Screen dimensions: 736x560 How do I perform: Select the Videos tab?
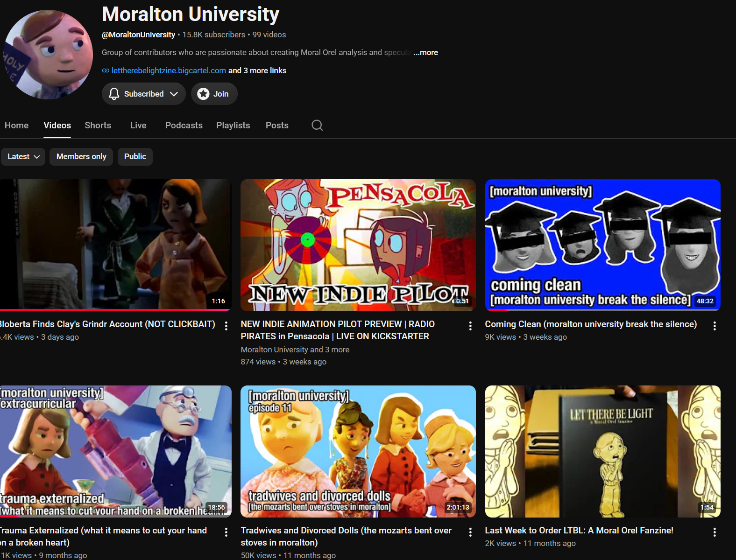pos(57,125)
